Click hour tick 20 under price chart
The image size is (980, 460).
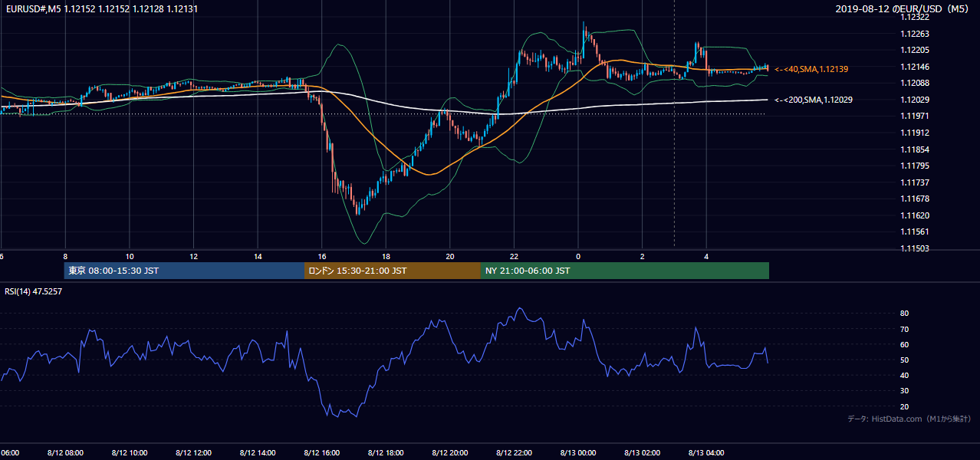(x=450, y=257)
